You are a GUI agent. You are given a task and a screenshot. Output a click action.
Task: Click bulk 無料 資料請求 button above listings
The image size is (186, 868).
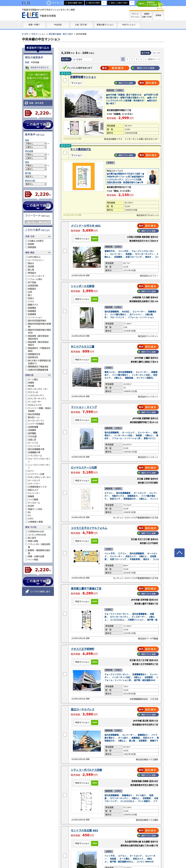(114, 68)
